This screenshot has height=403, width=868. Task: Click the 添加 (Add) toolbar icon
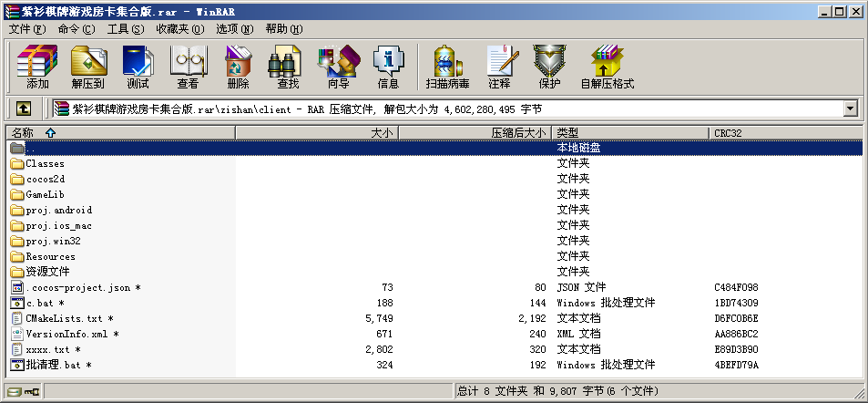click(37, 67)
